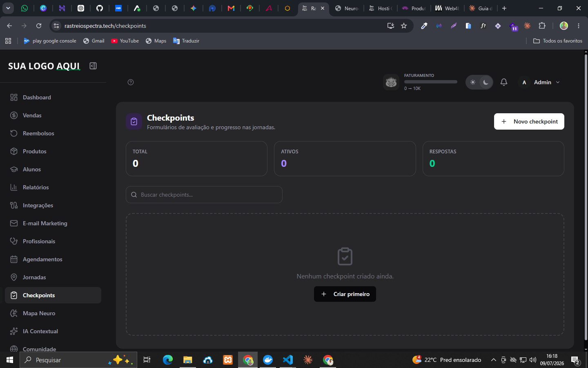The image size is (588, 368).
Task: Switch to the Neuro browser tab
Action: (347, 8)
